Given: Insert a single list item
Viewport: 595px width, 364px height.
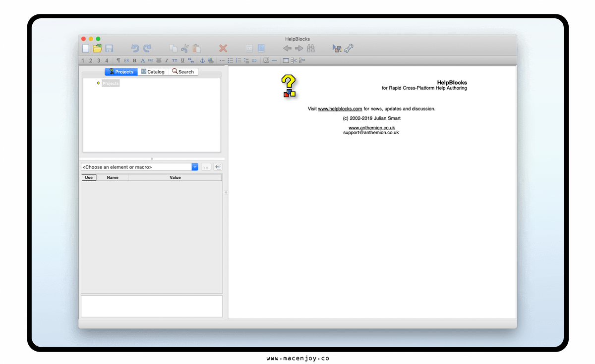Looking at the screenshot, I should pyautogui.click(x=222, y=60).
